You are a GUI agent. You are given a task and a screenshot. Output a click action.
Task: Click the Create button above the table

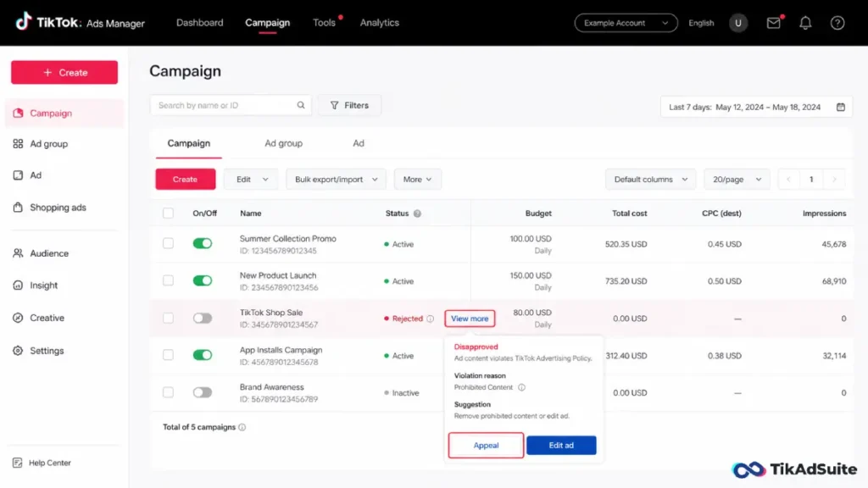186,180
